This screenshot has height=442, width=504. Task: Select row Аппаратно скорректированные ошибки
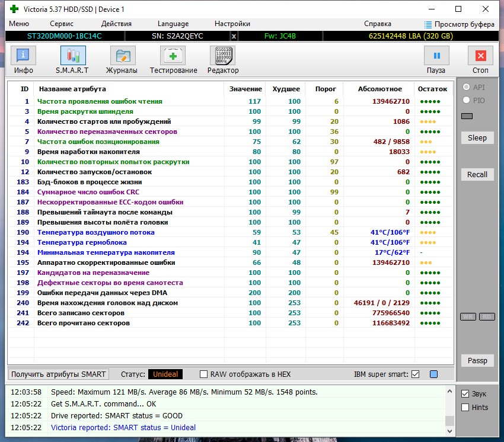[x=231, y=262]
